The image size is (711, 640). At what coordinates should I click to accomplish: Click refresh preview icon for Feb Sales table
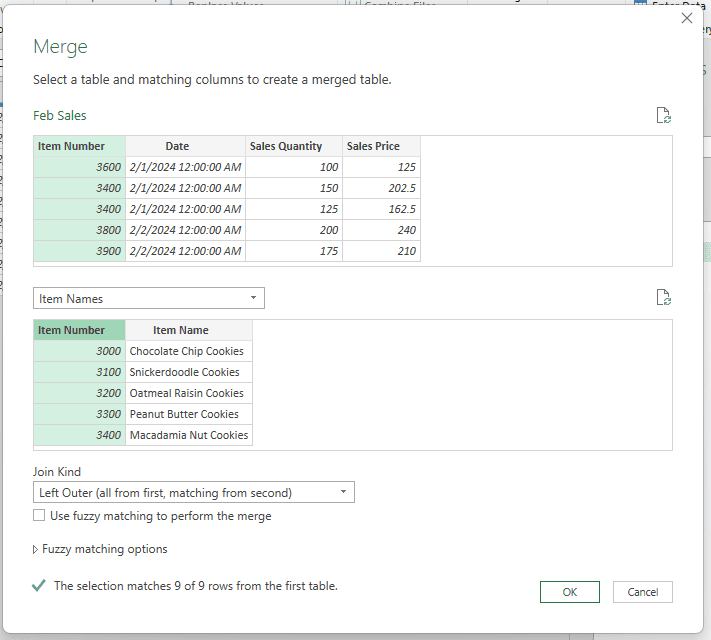coord(663,116)
